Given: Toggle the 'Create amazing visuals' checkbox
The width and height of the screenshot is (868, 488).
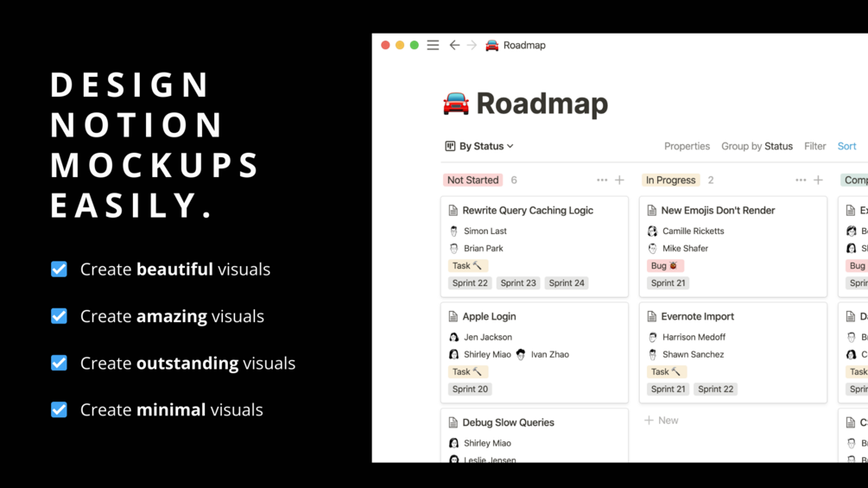Looking at the screenshot, I should 60,316.
